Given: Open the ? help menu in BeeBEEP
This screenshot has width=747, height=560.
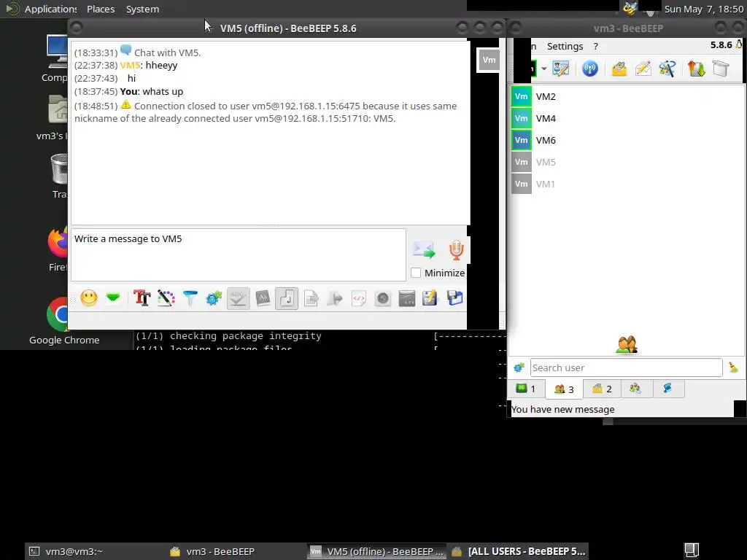Looking at the screenshot, I should [x=595, y=46].
